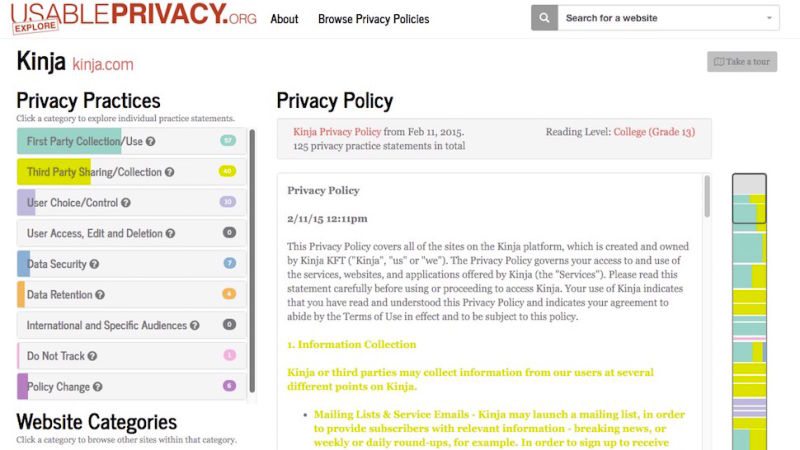Screen dimensions: 800x450
Task: Click the pink segment in policy minimap
Action: [x=749, y=338]
